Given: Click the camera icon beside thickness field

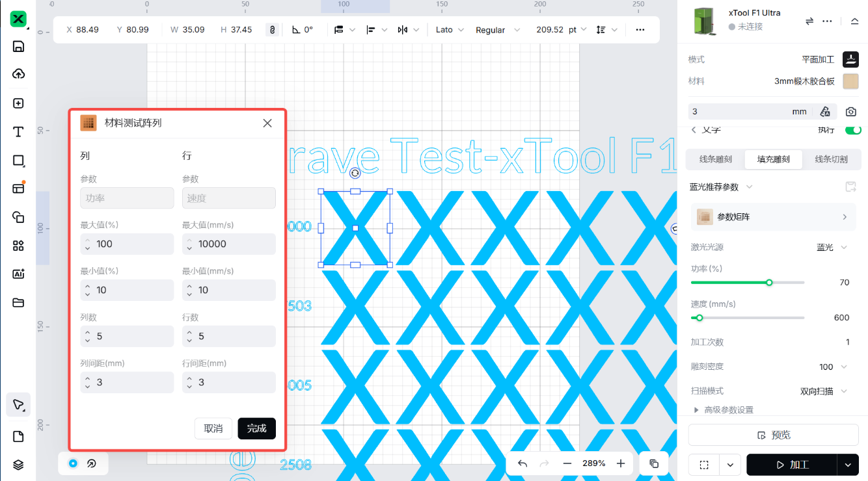Looking at the screenshot, I should click(x=850, y=112).
